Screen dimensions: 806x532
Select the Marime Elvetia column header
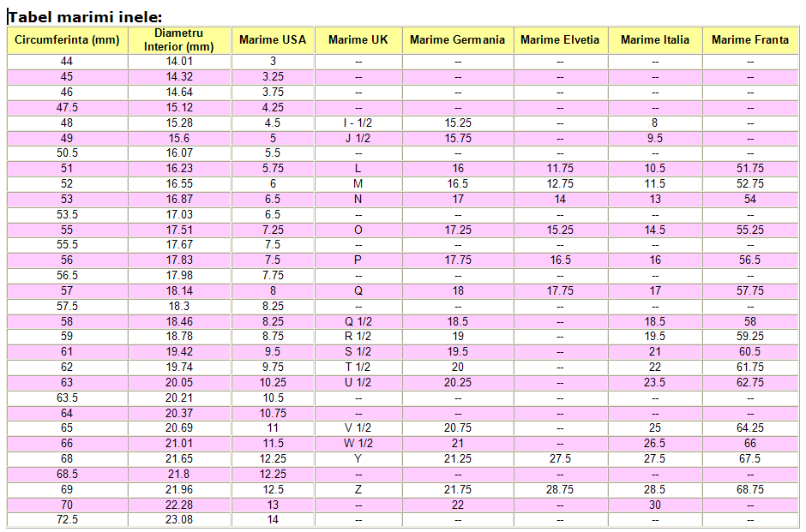pos(560,40)
